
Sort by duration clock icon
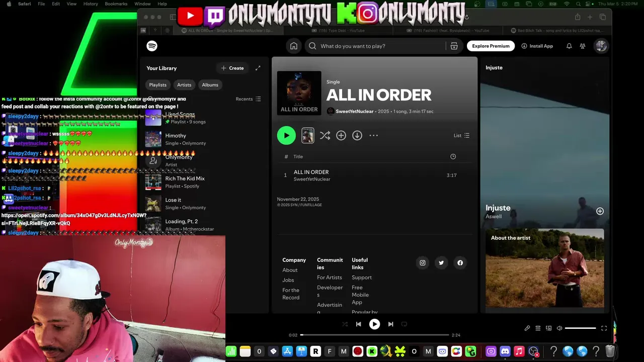click(x=453, y=156)
